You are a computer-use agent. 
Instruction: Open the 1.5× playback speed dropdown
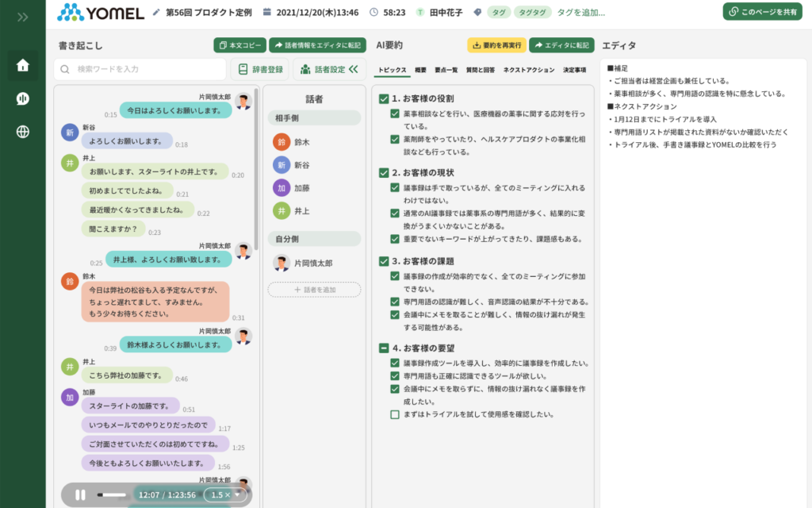(226, 495)
